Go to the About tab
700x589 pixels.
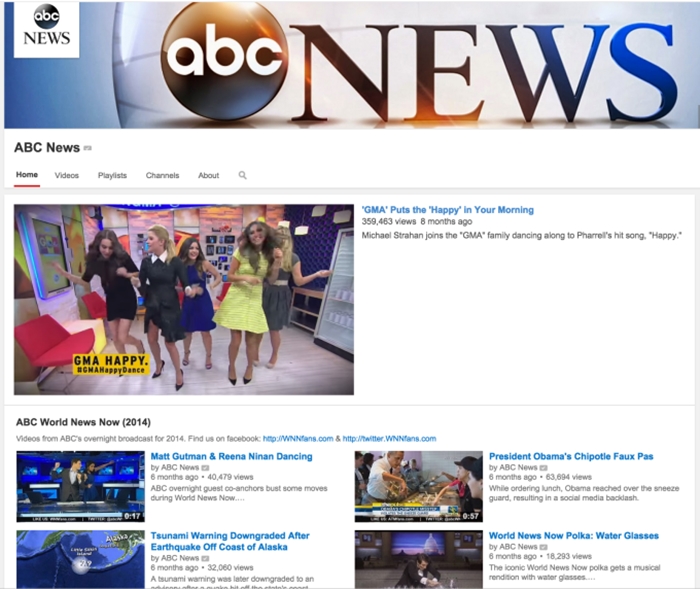208,175
